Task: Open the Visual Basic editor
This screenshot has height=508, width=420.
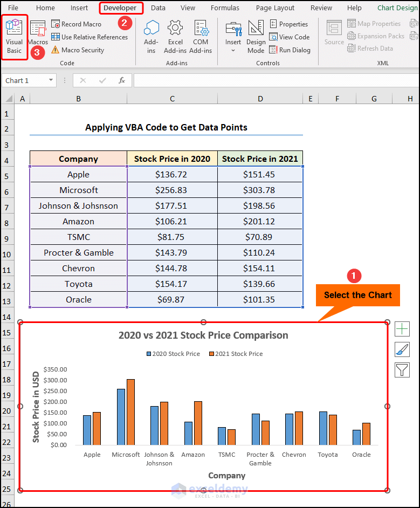Action: tap(14, 37)
